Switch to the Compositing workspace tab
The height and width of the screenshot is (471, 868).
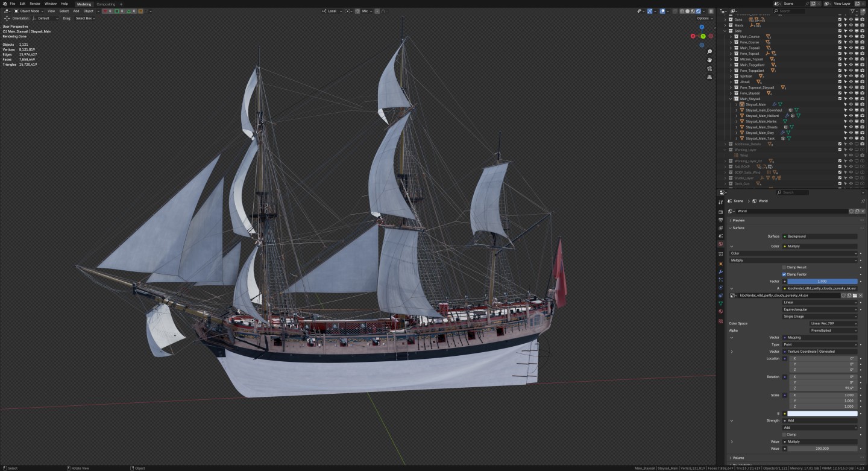(106, 4)
